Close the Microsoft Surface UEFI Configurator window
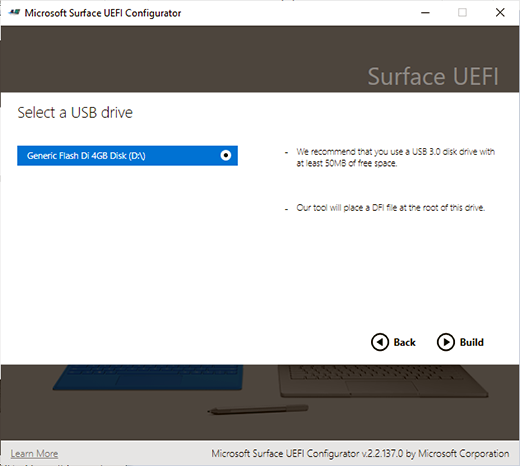 tap(500, 13)
